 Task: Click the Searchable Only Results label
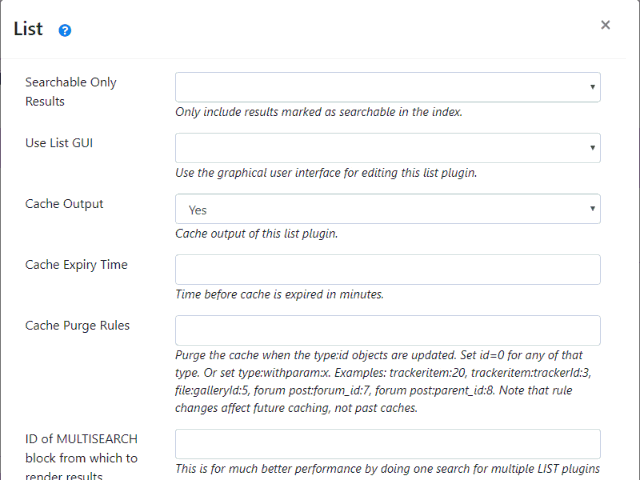pos(71,92)
